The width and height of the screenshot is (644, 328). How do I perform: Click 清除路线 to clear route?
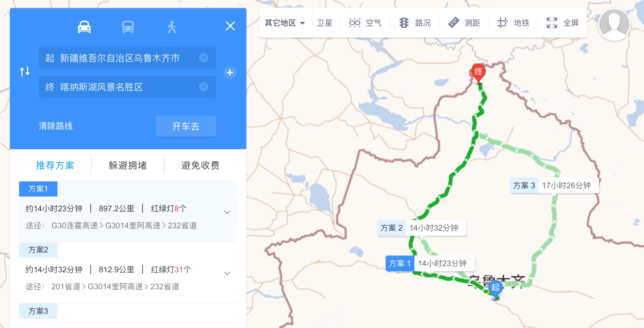click(56, 126)
